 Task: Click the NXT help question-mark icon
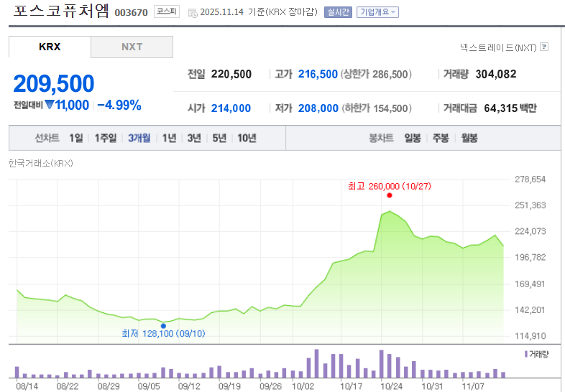(x=544, y=47)
